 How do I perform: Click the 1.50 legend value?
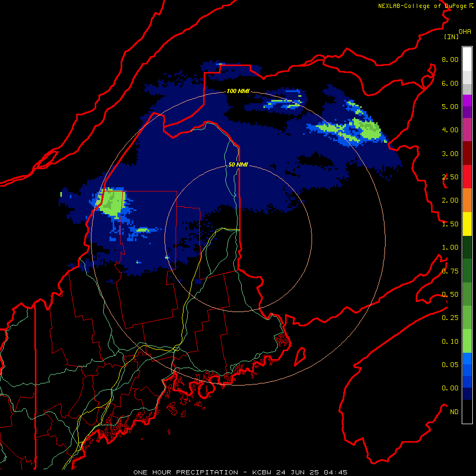450,224
